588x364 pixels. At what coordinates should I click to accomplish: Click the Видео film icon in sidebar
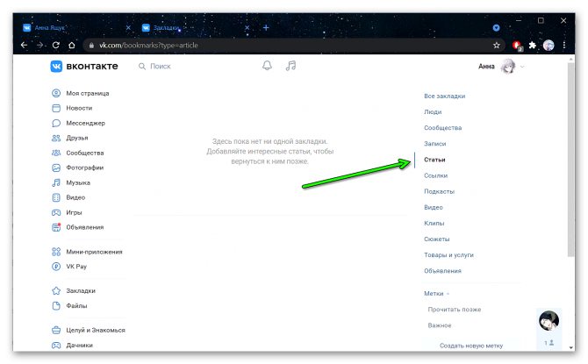[56, 197]
